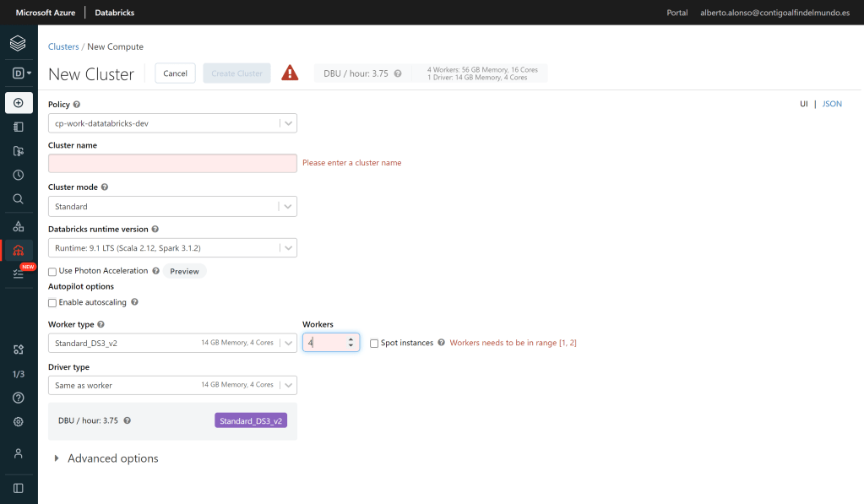Open the Databricks runtime version dropdown
The height and width of the screenshot is (504, 864).
click(x=172, y=248)
